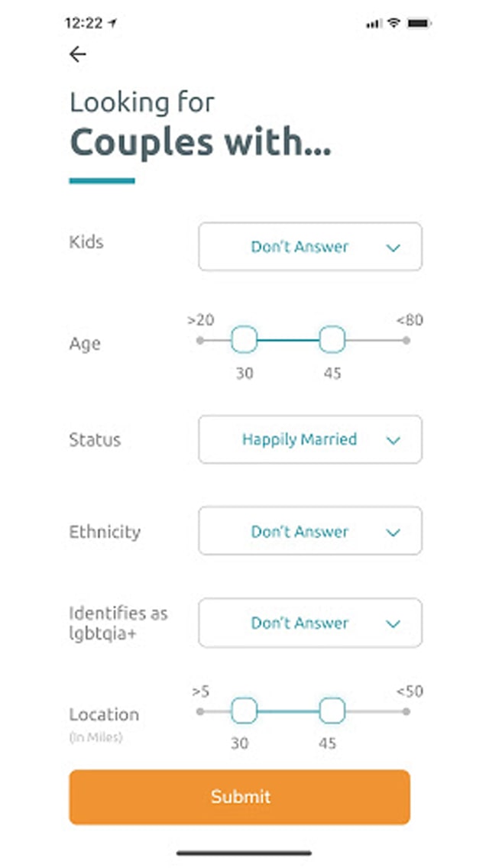This screenshot has height=868, width=489.
Task: Open the Kids dropdown chevron
Action: tap(393, 248)
